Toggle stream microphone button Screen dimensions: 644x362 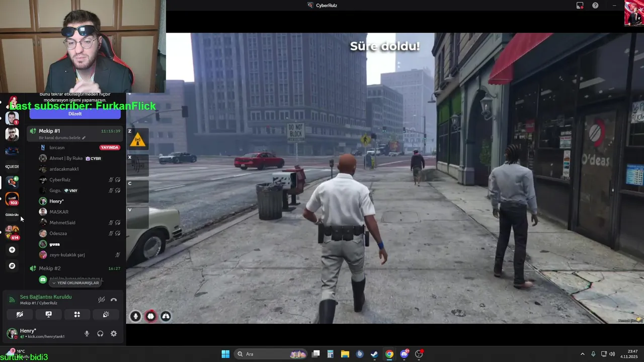(x=135, y=316)
